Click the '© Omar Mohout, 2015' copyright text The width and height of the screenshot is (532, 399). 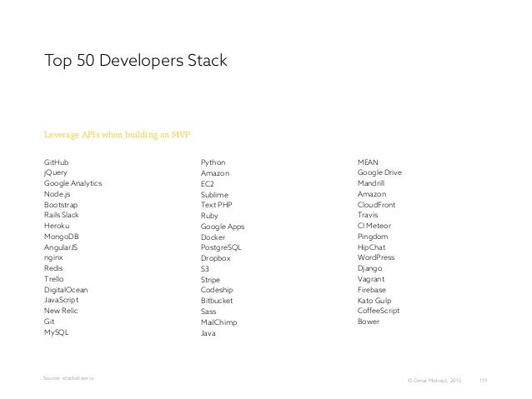(434, 381)
